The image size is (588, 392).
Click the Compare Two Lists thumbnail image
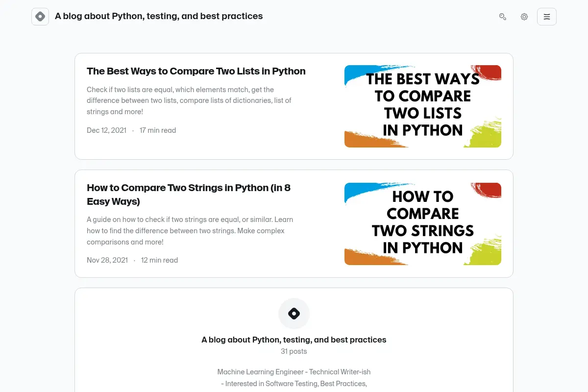tap(423, 106)
